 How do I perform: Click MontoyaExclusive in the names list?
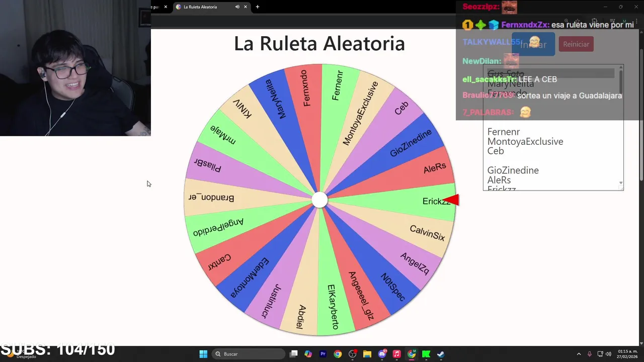[x=525, y=142]
